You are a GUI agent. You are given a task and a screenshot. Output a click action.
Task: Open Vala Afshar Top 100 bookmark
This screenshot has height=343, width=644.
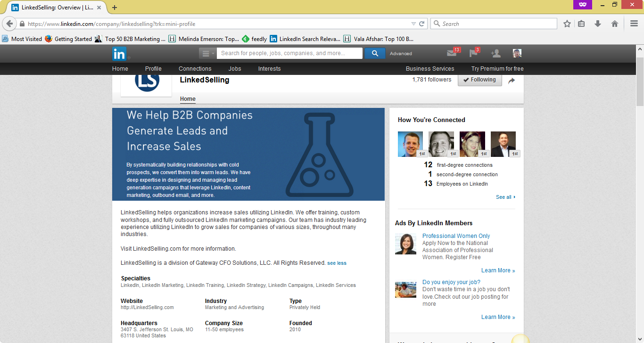tap(379, 39)
